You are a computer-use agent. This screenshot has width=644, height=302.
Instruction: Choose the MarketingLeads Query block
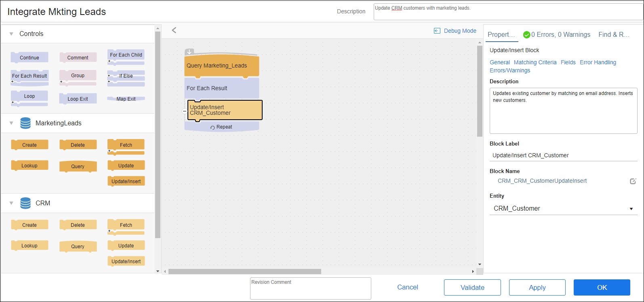[x=78, y=167]
